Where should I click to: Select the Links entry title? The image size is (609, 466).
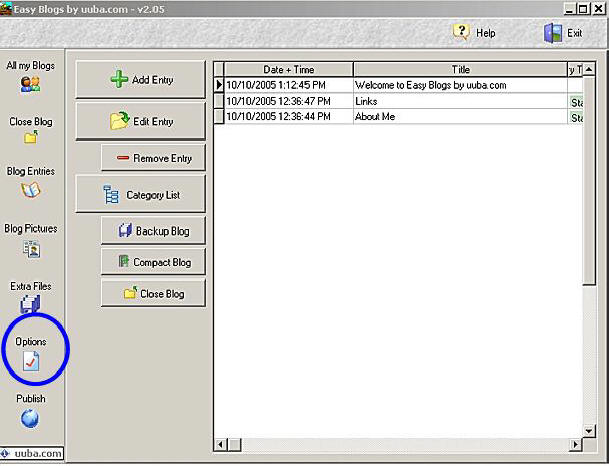(366, 101)
